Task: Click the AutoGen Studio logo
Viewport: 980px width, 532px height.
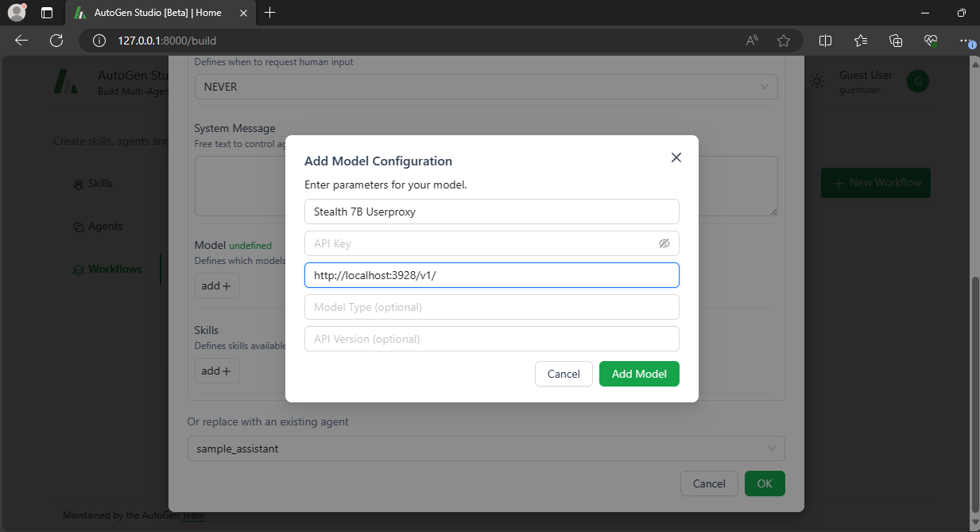Action: pos(66,82)
